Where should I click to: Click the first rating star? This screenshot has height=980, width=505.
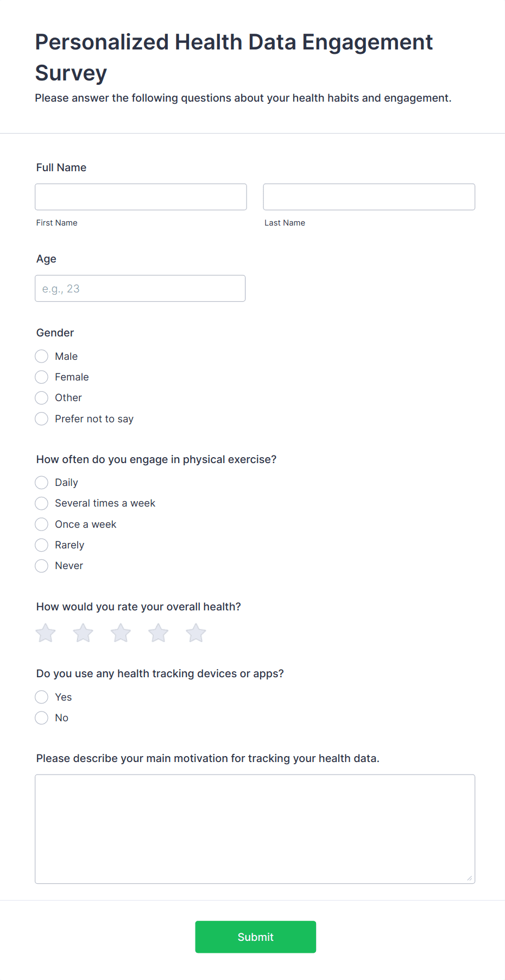(46, 633)
